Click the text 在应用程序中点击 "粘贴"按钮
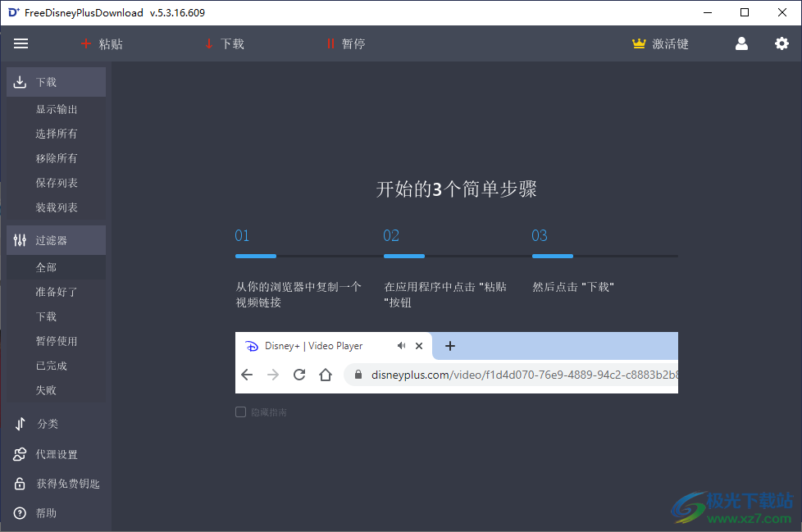The height and width of the screenshot is (532, 802). point(445,295)
